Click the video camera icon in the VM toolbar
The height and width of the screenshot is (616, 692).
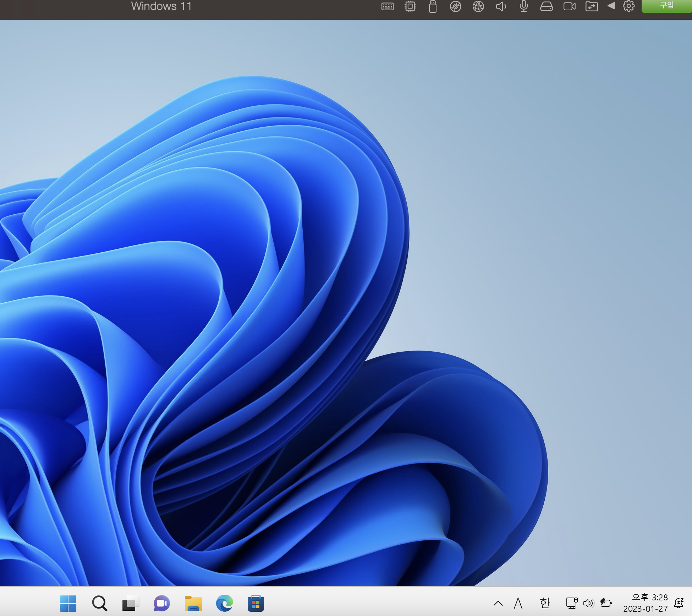(569, 6)
